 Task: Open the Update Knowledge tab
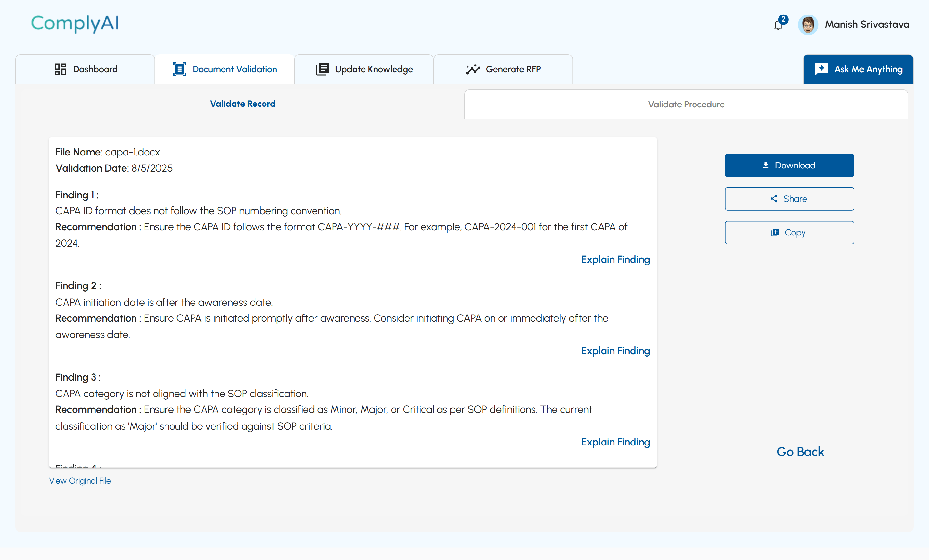click(x=364, y=69)
